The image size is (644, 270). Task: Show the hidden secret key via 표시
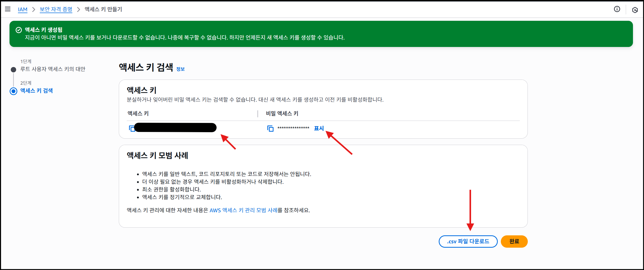319,128
